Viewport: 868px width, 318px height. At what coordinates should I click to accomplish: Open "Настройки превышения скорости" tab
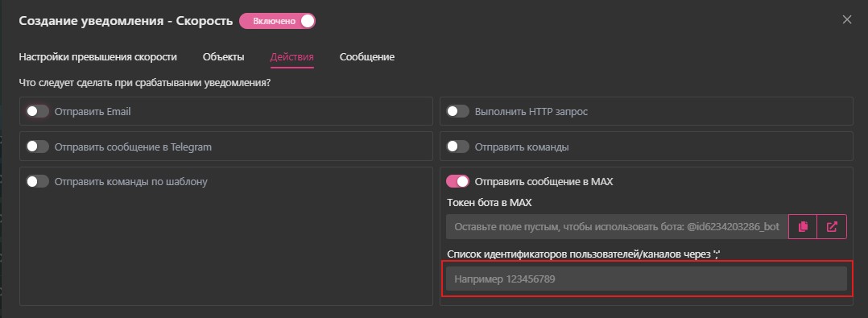98,57
